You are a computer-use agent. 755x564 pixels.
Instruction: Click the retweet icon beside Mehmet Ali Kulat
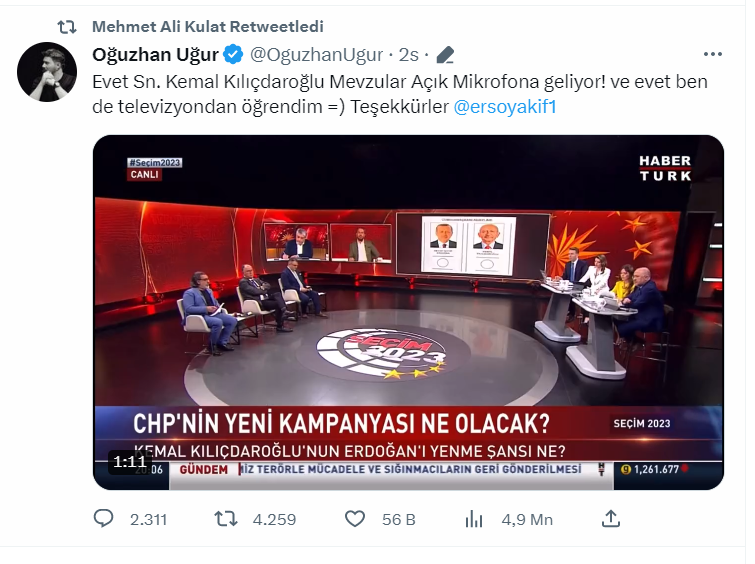click(x=67, y=26)
